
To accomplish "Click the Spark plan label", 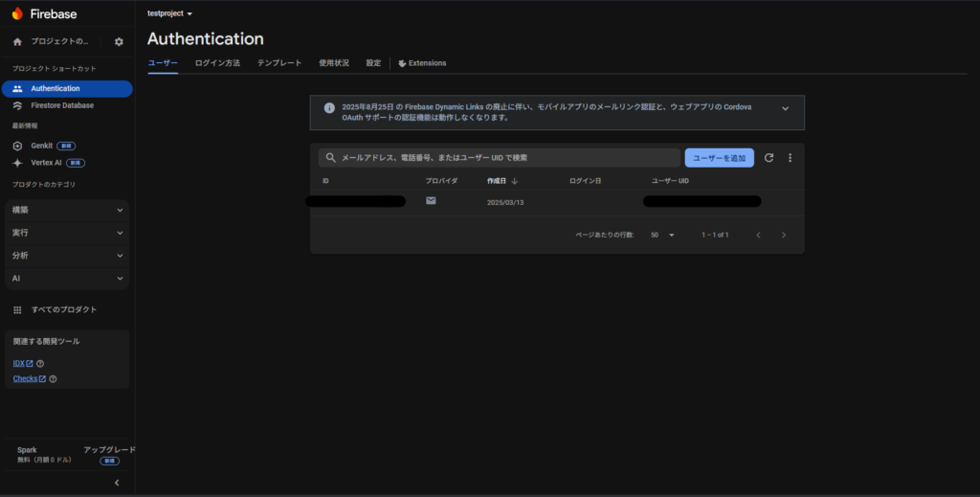I will point(27,450).
